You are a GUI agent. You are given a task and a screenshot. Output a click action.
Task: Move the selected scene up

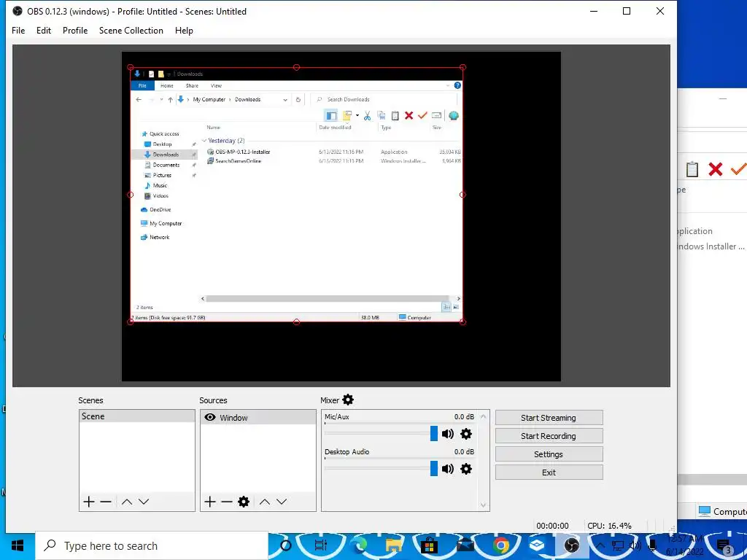pyautogui.click(x=127, y=502)
